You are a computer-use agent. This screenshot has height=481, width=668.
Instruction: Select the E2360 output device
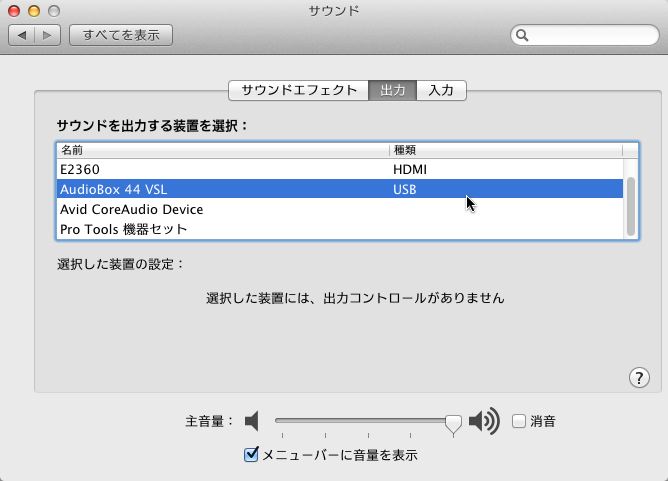click(340, 170)
